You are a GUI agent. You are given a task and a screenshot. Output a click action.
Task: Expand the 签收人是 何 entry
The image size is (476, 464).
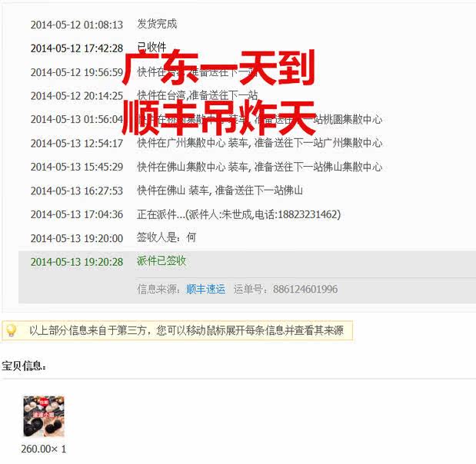pyautogui.click(x=166, y=237)
